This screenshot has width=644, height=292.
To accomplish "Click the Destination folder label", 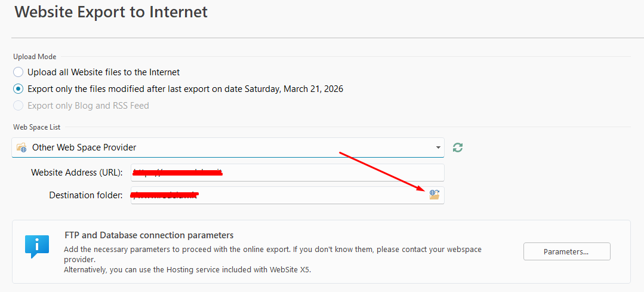I will (x=86, y=195).
